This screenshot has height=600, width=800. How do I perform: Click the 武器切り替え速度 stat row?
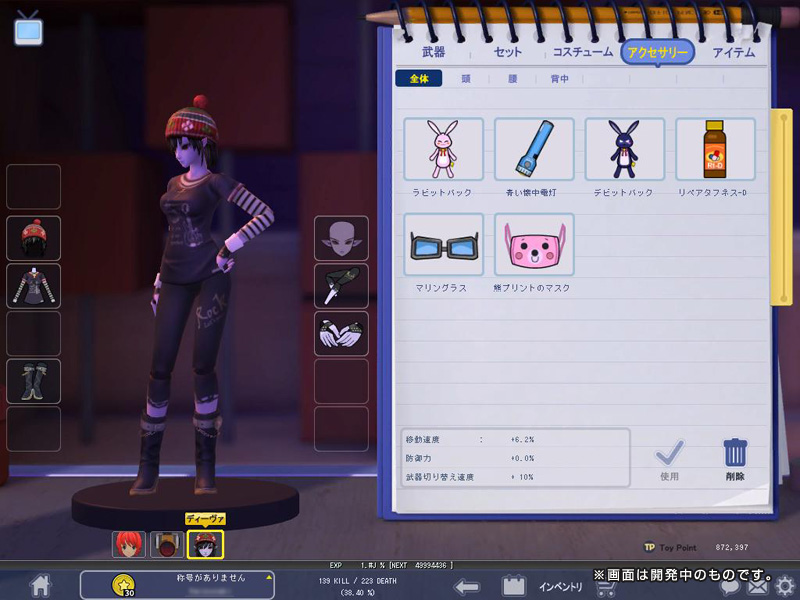click(515, 477)
